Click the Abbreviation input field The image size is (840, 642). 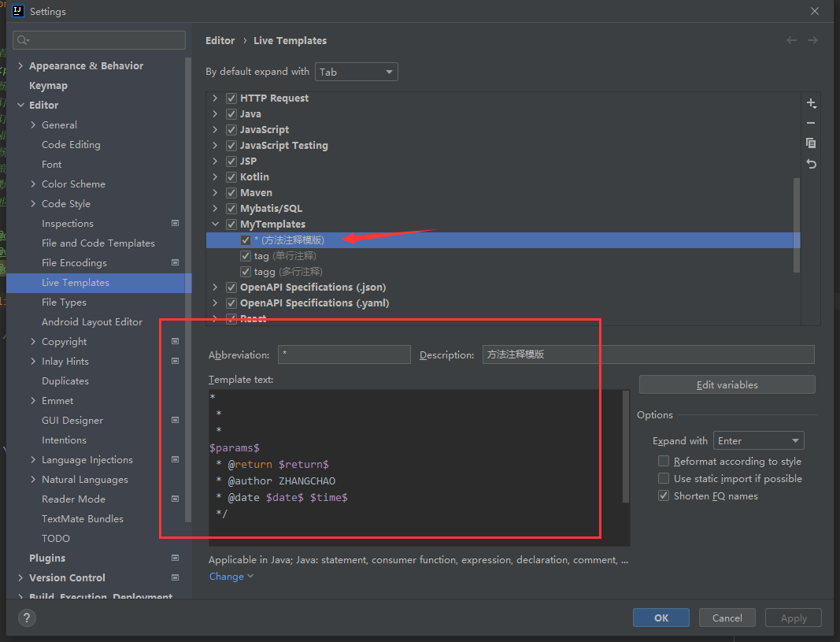[344, 354]
